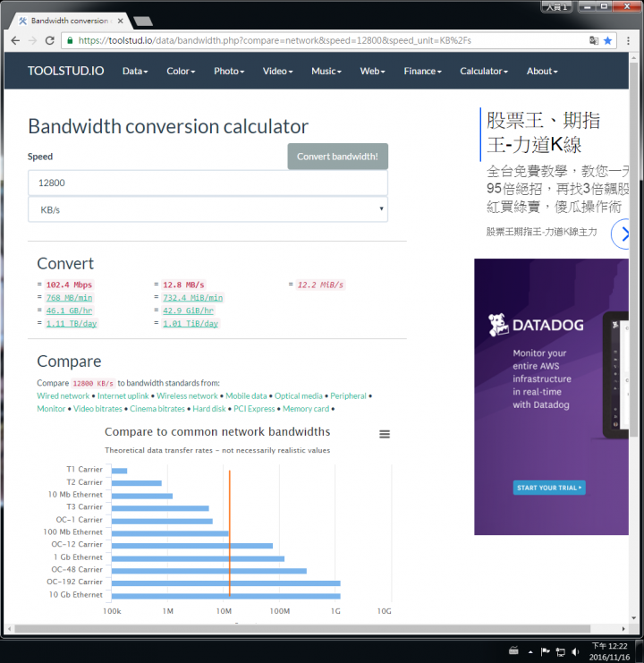The image size is (644, 663).
Task: Click the volume speaker tray icon
Action: point(575,651)
